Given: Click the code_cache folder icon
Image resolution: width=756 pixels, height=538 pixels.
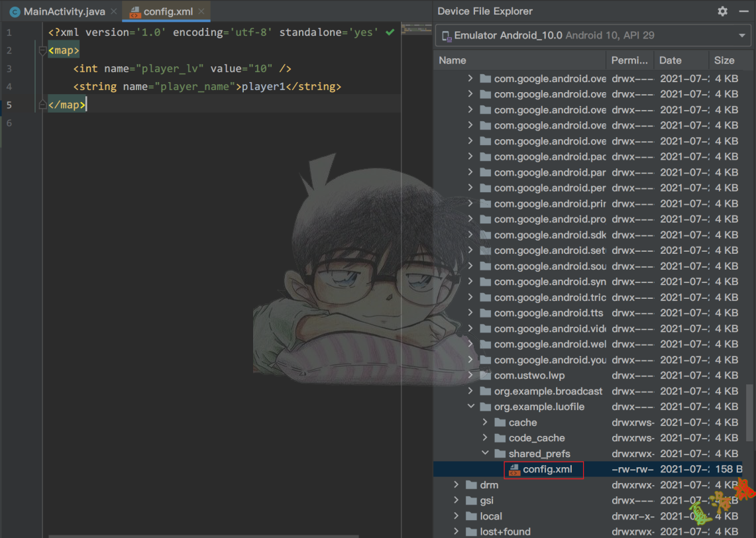Looking at the screenshot, I should (500, 438).
